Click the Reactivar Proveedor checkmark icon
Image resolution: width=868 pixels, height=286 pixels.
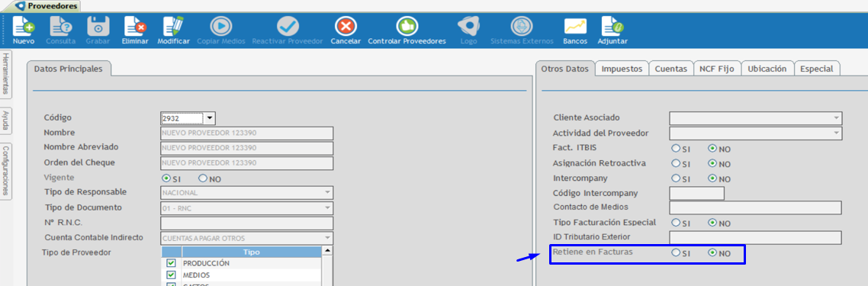288,26
